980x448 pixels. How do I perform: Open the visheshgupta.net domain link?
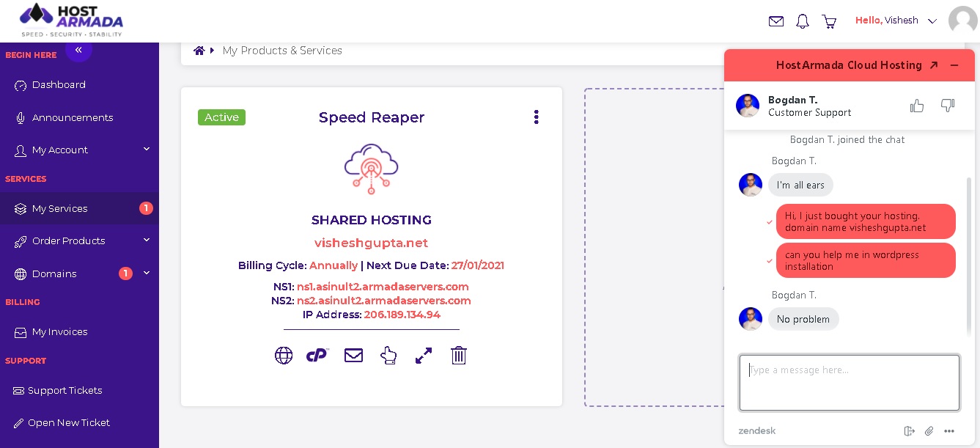pyautogui.click(x=371, y=243)
